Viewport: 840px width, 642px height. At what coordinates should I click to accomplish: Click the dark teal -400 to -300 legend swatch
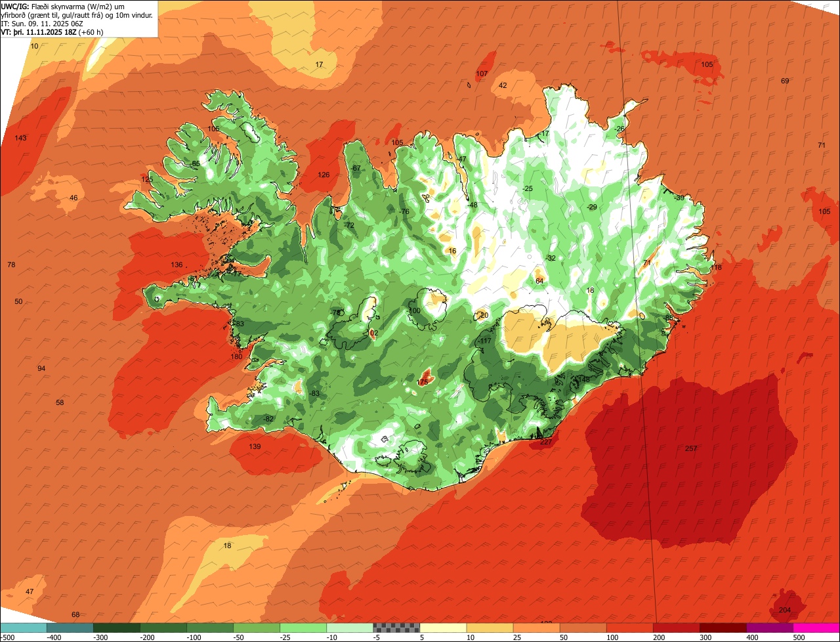70,628
